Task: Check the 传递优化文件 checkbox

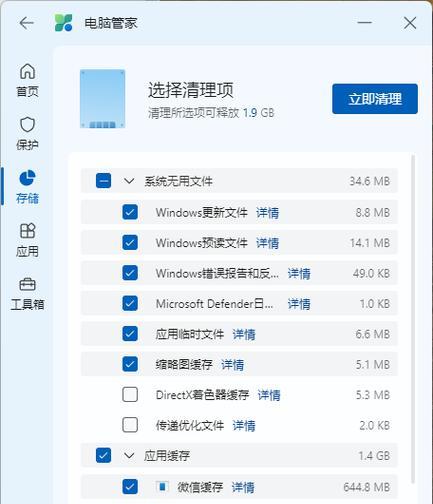Action: click(x=130, y=425)
